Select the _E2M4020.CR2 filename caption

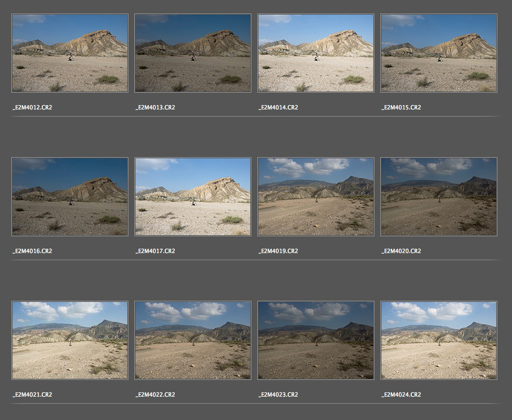tap(401, 251)
